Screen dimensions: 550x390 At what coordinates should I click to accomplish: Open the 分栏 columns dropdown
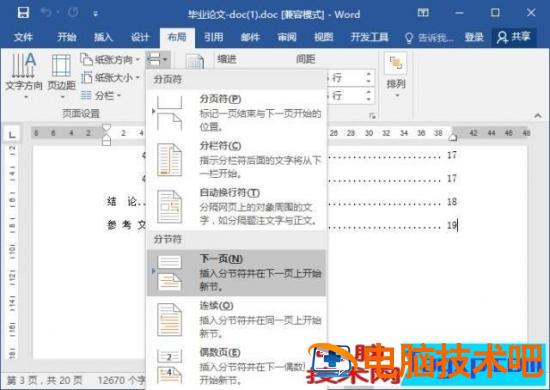click(x=101, y=95)
